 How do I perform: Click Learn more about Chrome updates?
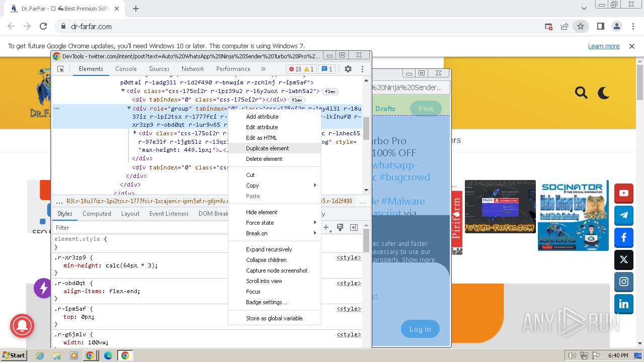tap(604, 46)
